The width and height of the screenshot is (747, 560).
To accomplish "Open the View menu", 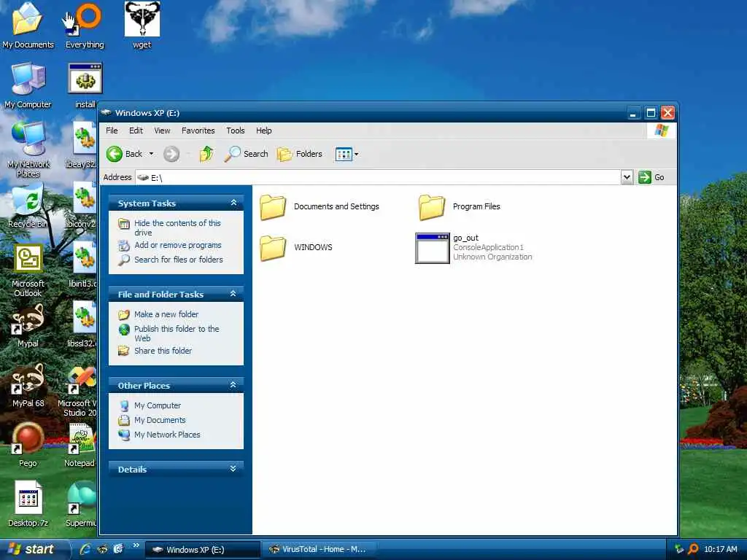I will click(x=162, y=131).
